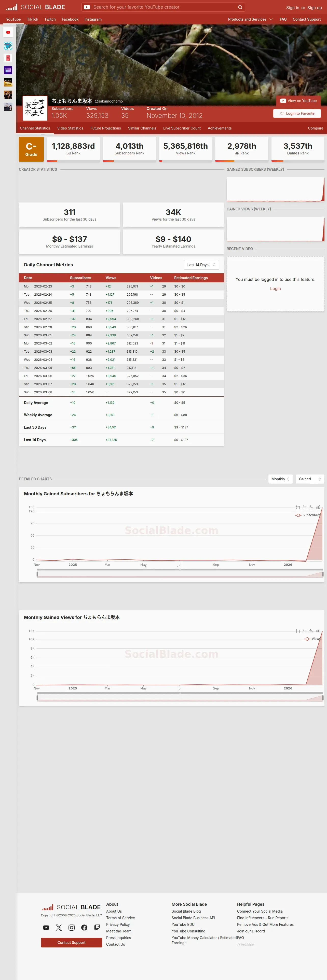Image resolution: width=327 pixels, height=980 pixels.
Task: Click Sign up link
Action: click(x=315, y=8)
